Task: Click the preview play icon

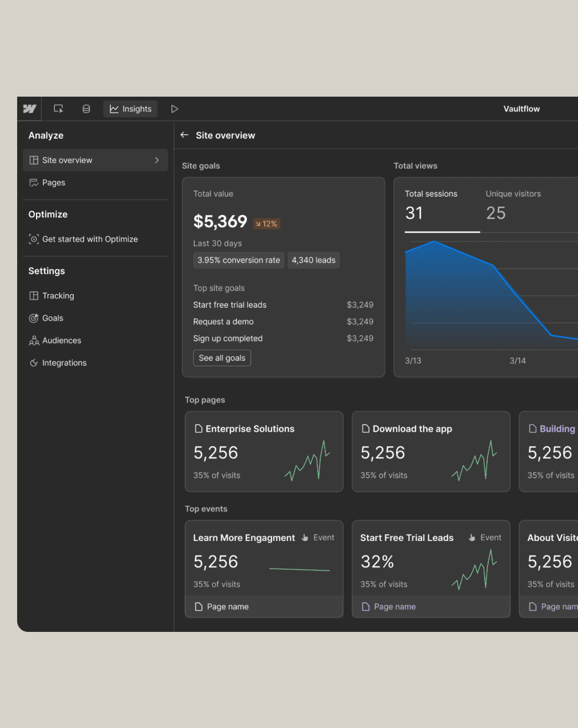Action: coord(175,109)
